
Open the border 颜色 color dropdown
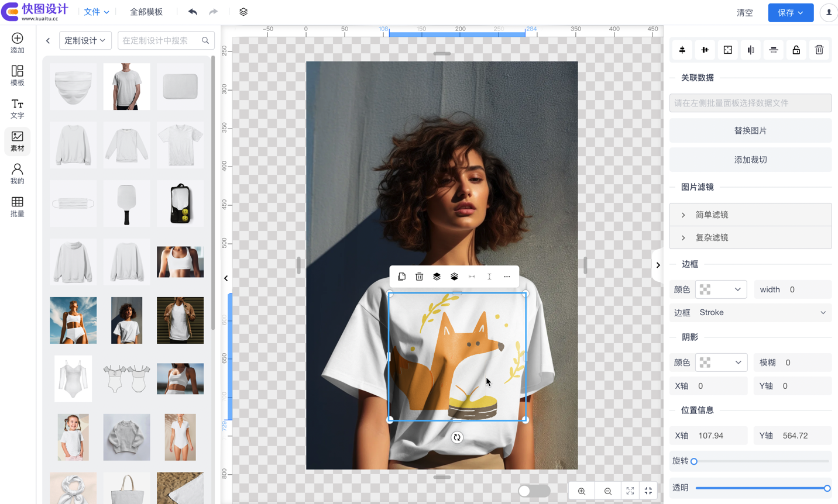721,289
